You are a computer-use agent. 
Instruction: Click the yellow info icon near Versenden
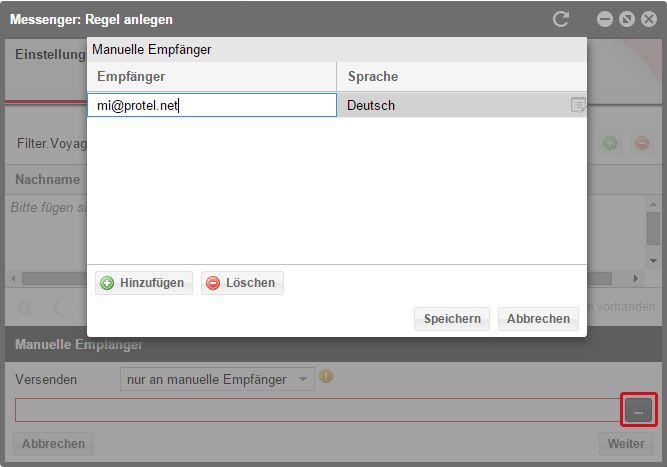click(326, 377)
